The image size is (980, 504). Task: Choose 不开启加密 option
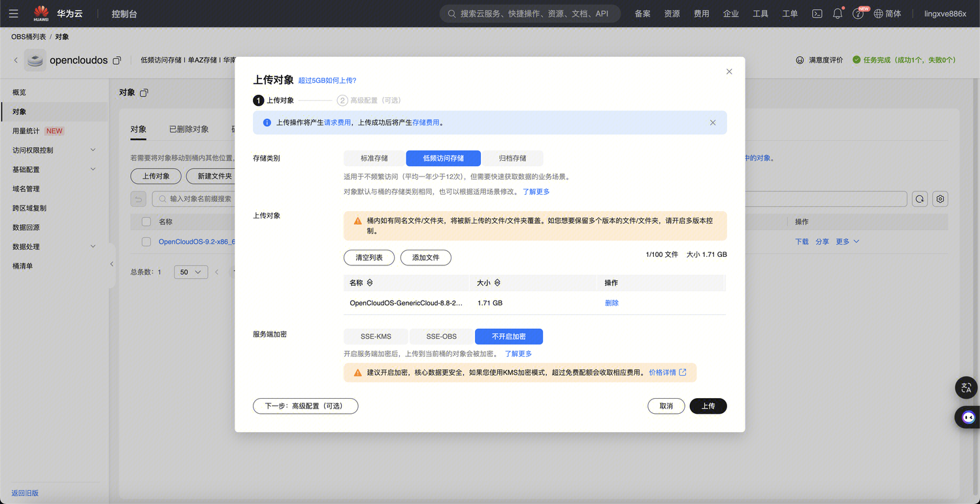tap(509, 337)
